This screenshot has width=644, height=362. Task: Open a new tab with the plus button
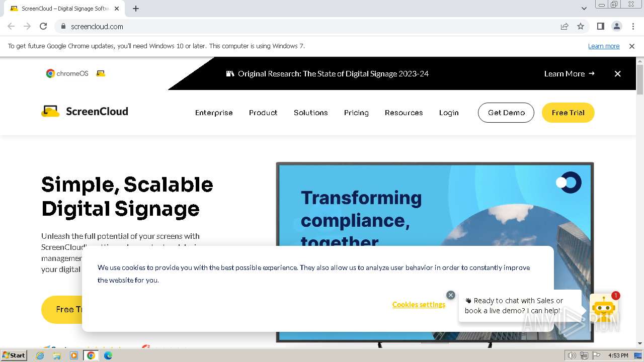tap(136, 9)
